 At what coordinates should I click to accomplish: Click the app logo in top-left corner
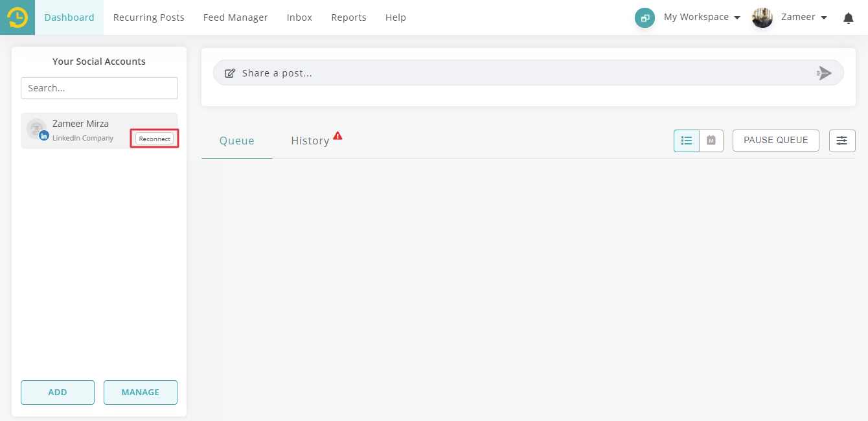click(17, 17)
